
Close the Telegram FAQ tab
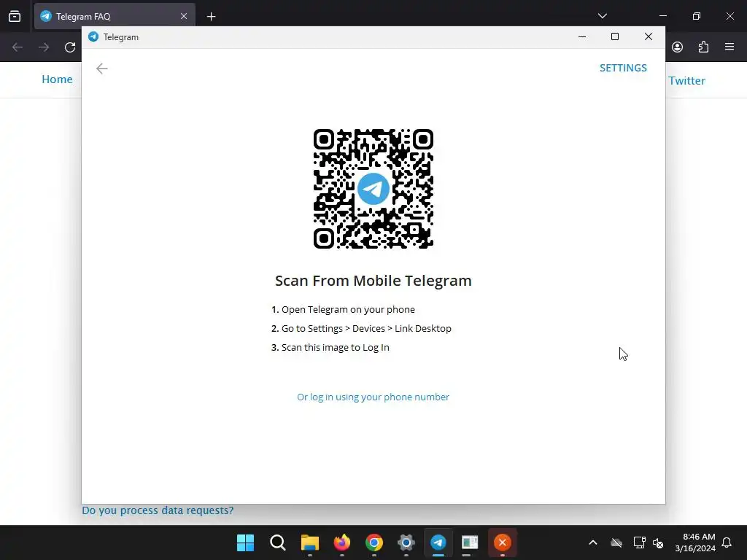184,16
